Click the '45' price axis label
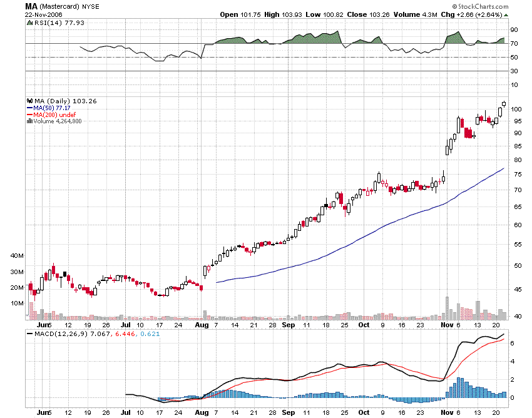532x418 pixels. click(517, 290)
